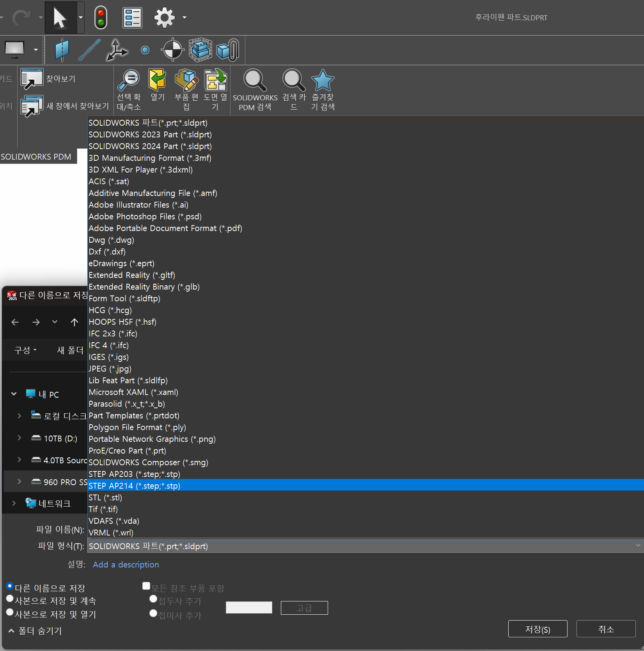Viewport: 644px width, 651px height.
Task: Go forward in the save dialog
Action: [x=36, y=322]
